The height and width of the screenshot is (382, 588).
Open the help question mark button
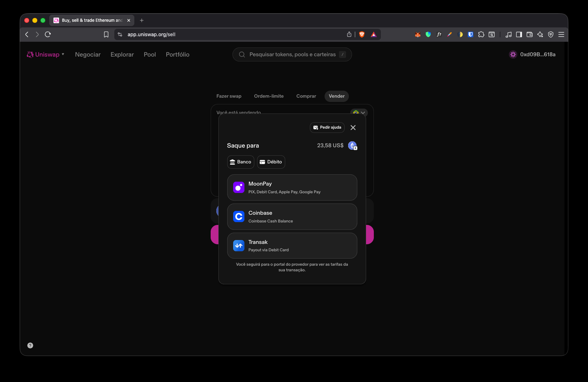point(30,345)
